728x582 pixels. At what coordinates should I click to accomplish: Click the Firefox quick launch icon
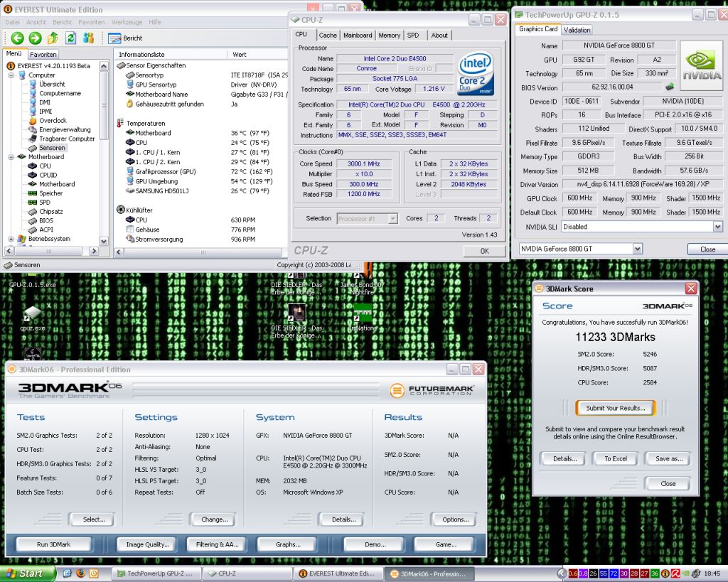(80, 573)
